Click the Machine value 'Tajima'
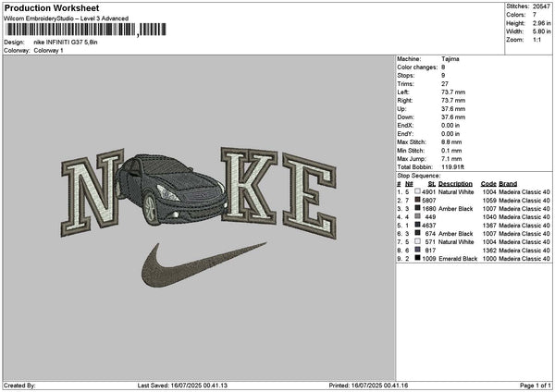The width and height of the screenshot is (555, 392). click(x=450, y=59)
